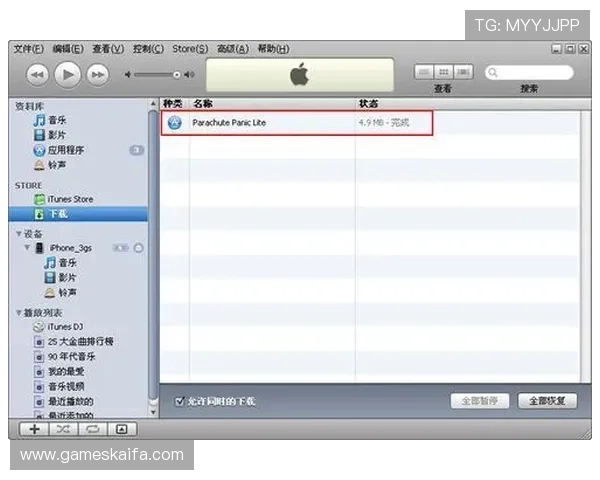This screenshot has width=600, height=480.
Task: Open the 帮助(H) menu
Action: pyautogui.click(x=274, y=49)
